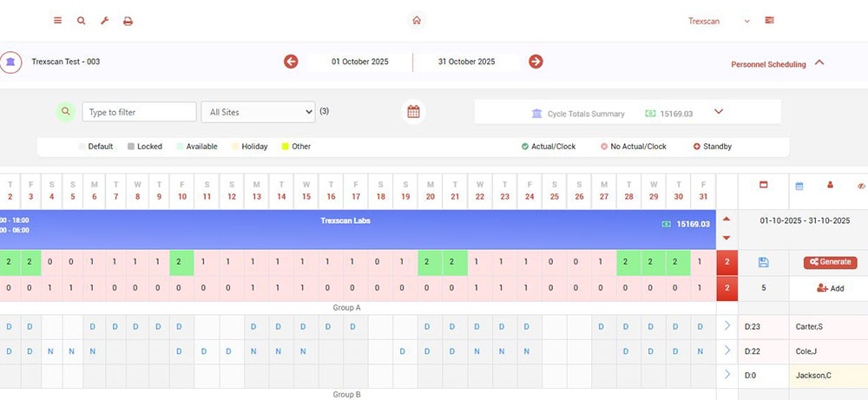Toggle the eye visibility icon in header
This screenshot has width=868, height=400.
[x=861, y=186]
